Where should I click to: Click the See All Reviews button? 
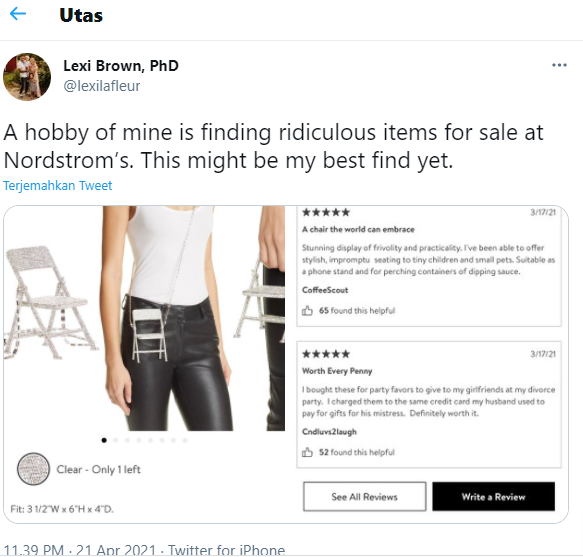(x=364, y=496)
